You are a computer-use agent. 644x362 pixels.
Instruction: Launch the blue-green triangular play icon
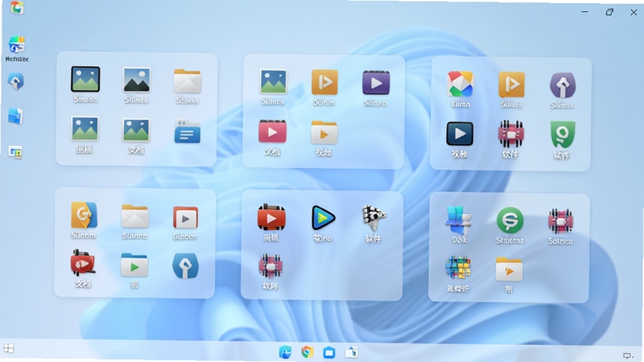[x=323, y=218]
